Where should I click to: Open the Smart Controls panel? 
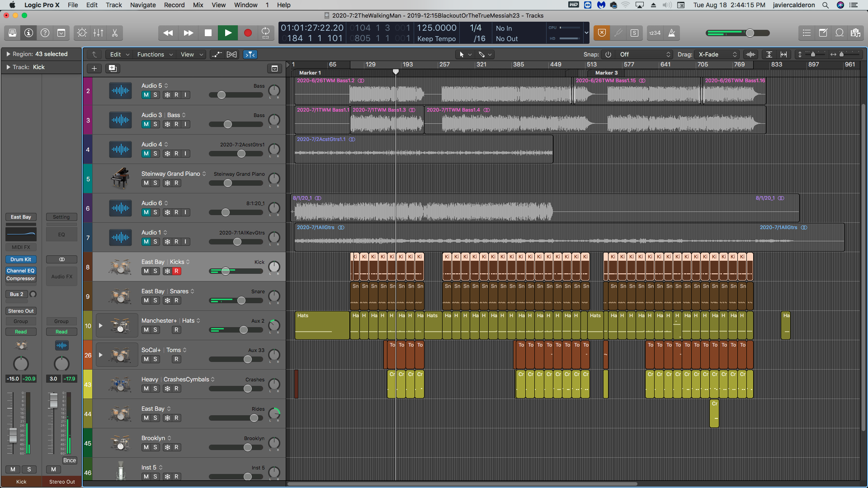(82, 33)
